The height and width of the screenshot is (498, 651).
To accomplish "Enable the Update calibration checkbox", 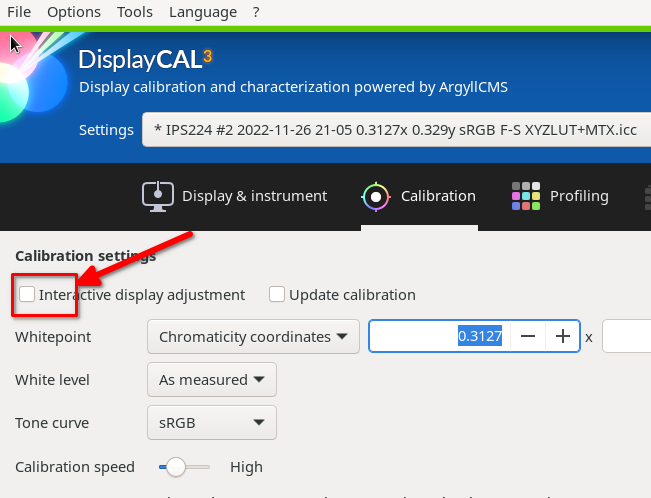I will (x=277, y=294).
